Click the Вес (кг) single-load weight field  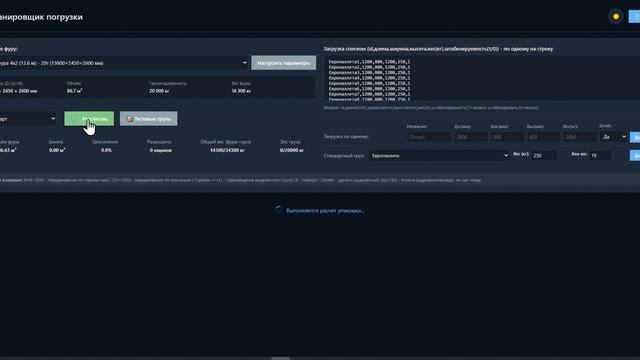click(x=580, y=137)
